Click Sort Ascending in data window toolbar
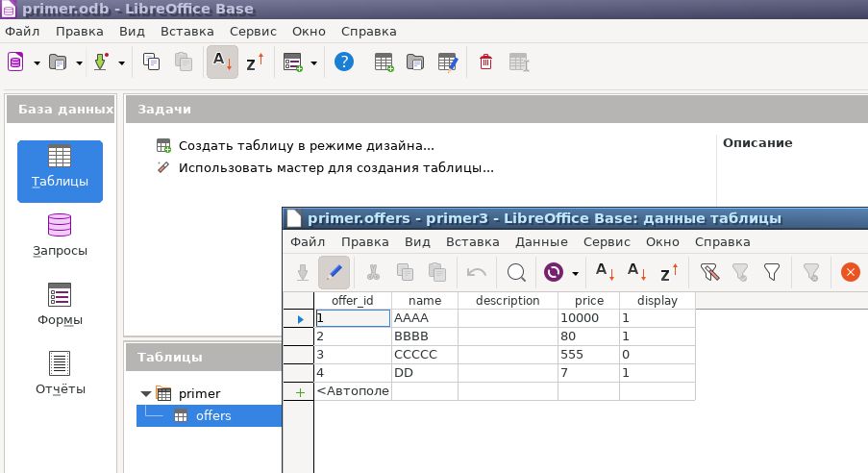 click(637, 272)
